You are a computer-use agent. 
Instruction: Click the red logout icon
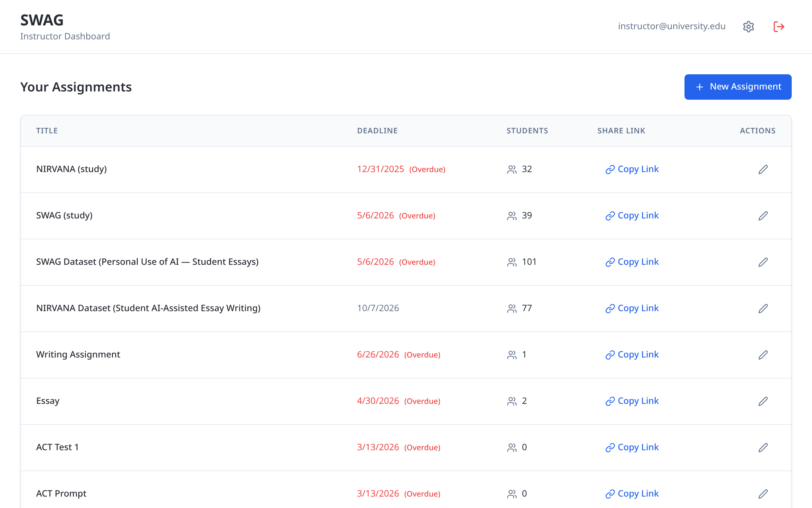[x=779, y=27]
